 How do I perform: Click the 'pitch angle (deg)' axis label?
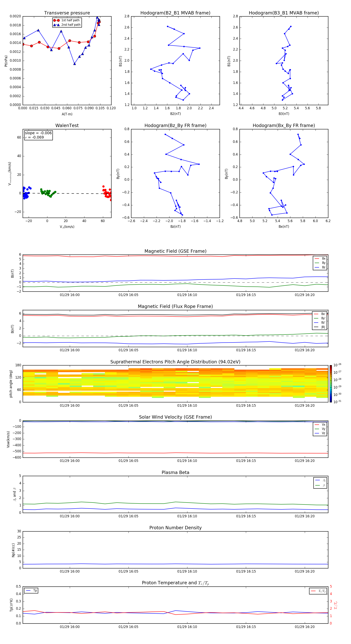(11, 384)
